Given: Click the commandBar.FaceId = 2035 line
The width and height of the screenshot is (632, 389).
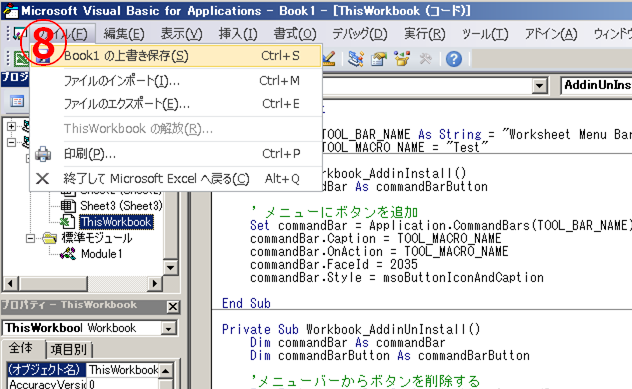Looking at the screenshot, I should point(334,265).
